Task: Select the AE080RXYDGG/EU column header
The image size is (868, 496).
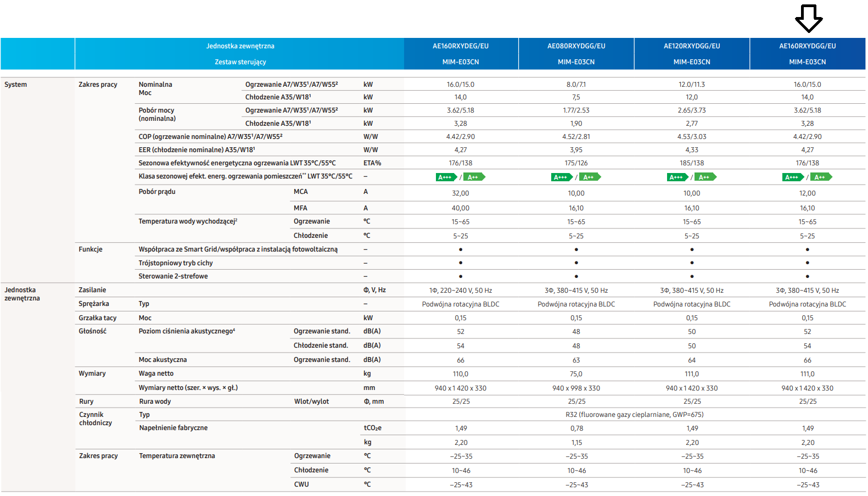Action: point(576,46)
